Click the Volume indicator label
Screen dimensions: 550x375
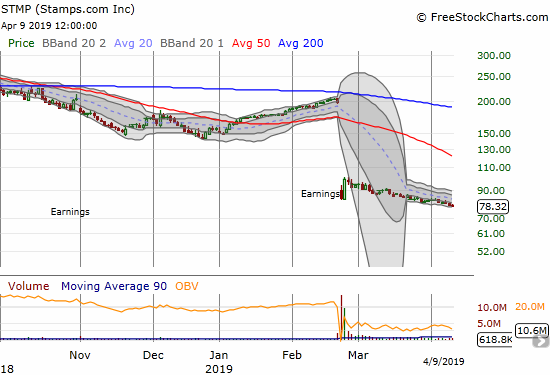[x=29, y=286]
